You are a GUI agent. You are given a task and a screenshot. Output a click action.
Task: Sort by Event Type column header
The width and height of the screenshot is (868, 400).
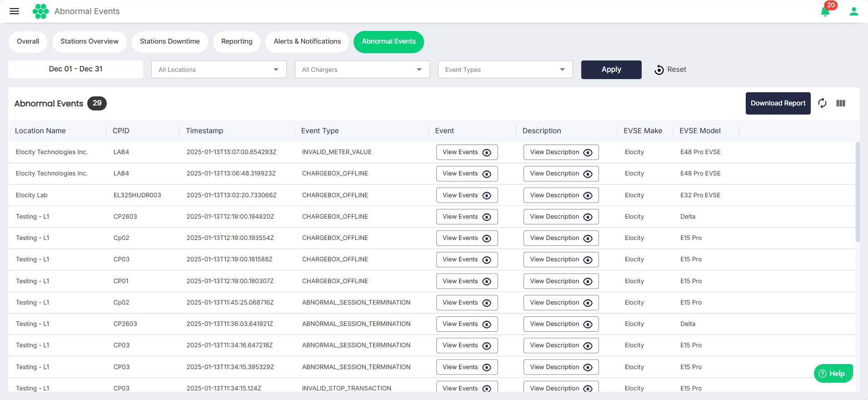click(x=320, y=131)
